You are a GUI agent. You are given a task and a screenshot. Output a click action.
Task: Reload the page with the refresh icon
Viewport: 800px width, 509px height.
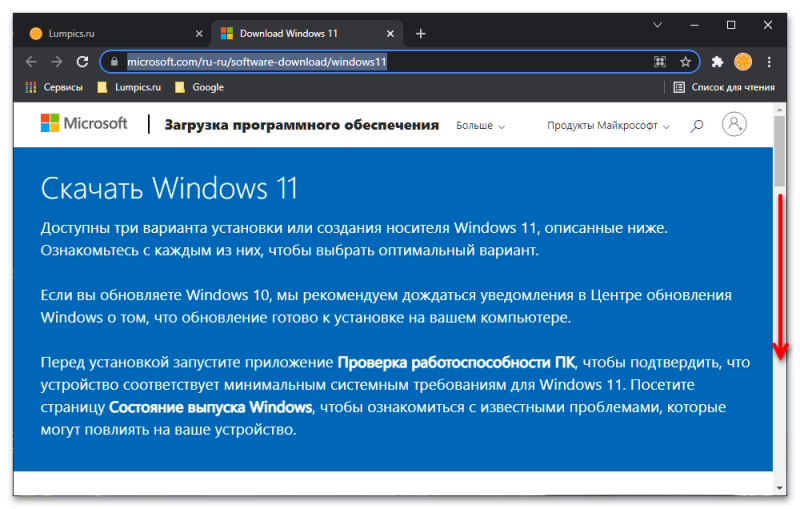coord(83,62)
